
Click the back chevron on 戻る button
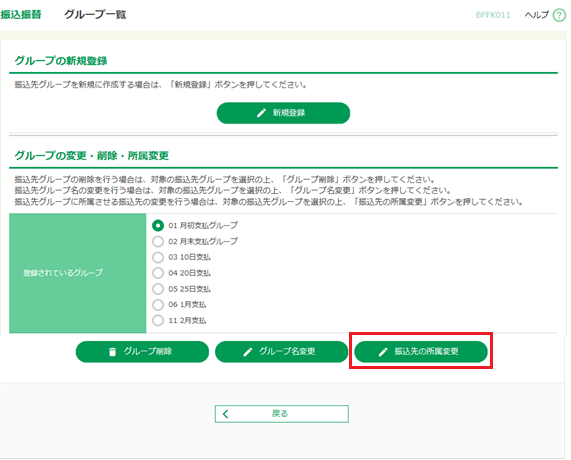coord(225,414)
